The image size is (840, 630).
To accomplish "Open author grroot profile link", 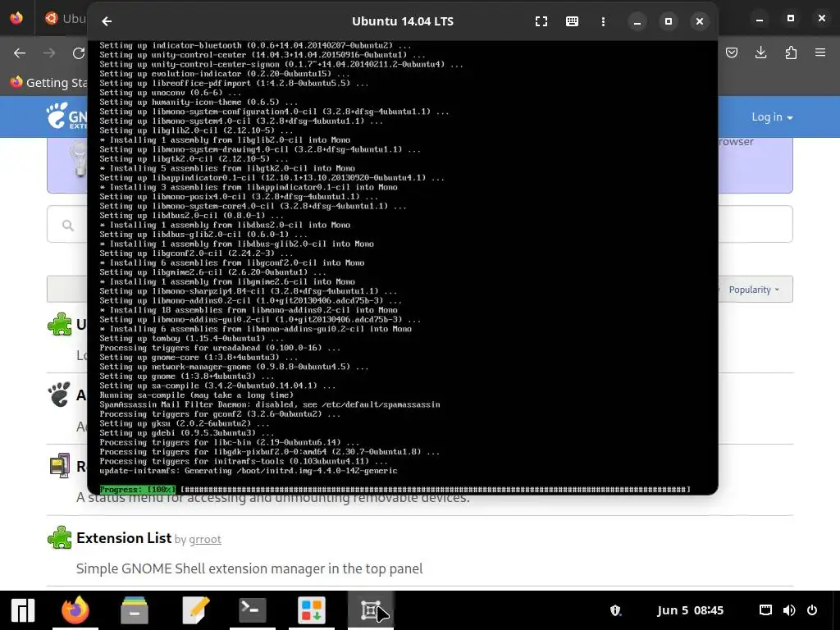I will [204, 540].
